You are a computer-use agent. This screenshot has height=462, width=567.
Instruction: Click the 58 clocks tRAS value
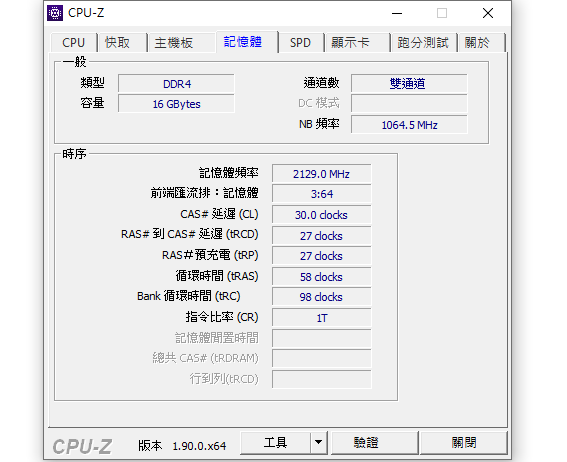click(x=321, y=277)
